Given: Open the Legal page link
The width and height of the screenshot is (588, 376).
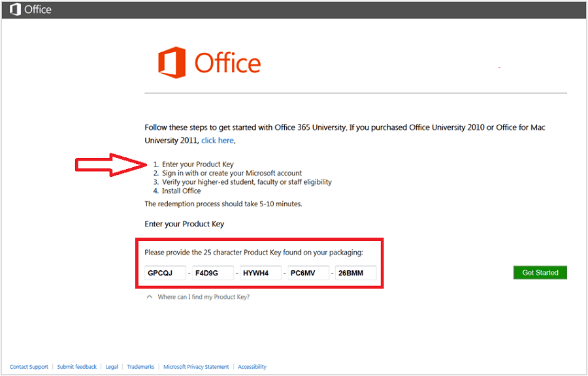Looking at the screenshot, I should click(x=111, y=367).
